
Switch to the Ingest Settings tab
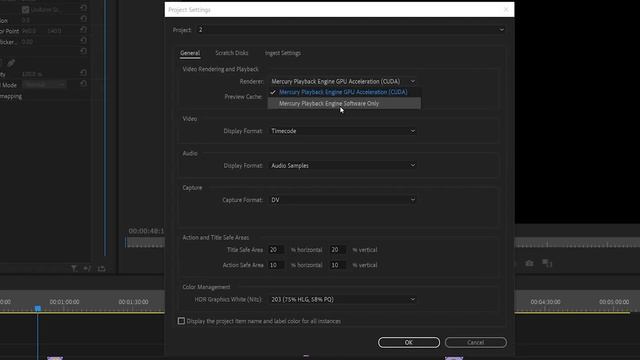283,53
